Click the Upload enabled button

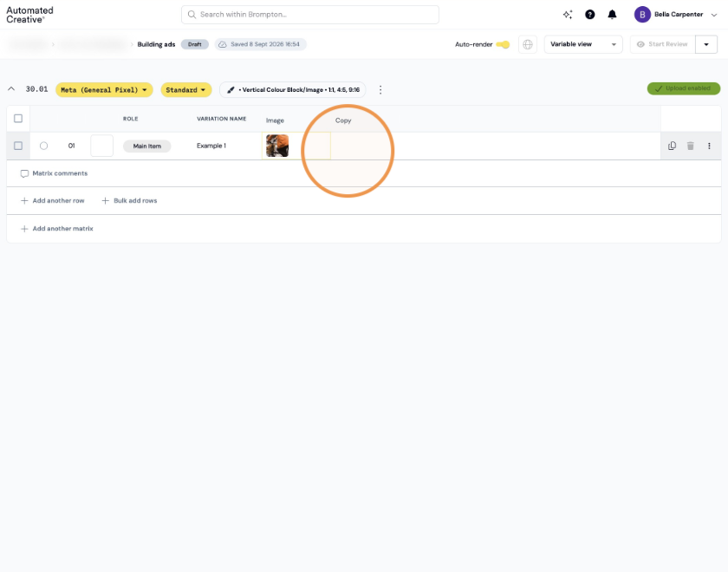(684, 88)
